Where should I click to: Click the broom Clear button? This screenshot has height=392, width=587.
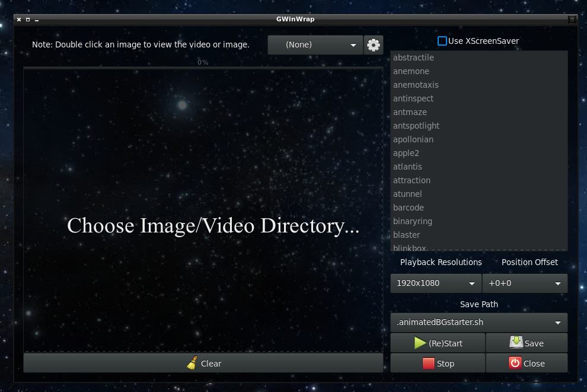pyautogui.click(x=203, y=363)
